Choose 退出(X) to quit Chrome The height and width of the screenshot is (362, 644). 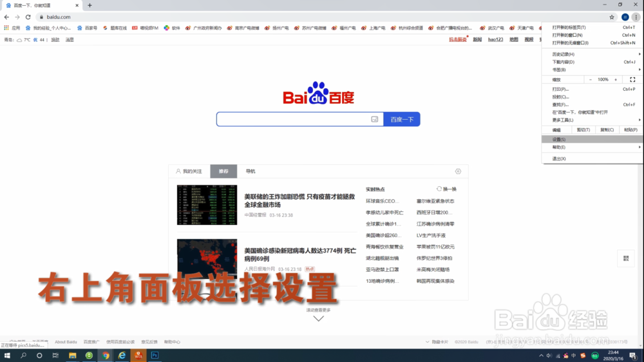[x=592, y=158]
